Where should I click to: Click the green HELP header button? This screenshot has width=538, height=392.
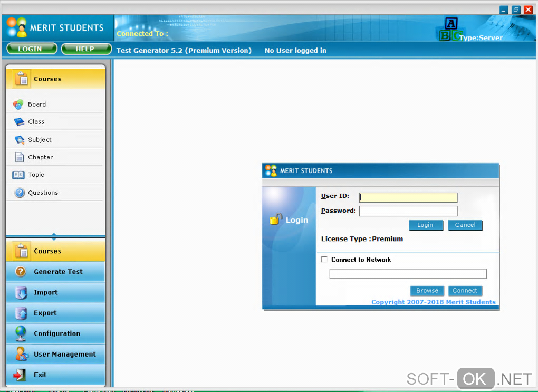[x=87, y=49]
